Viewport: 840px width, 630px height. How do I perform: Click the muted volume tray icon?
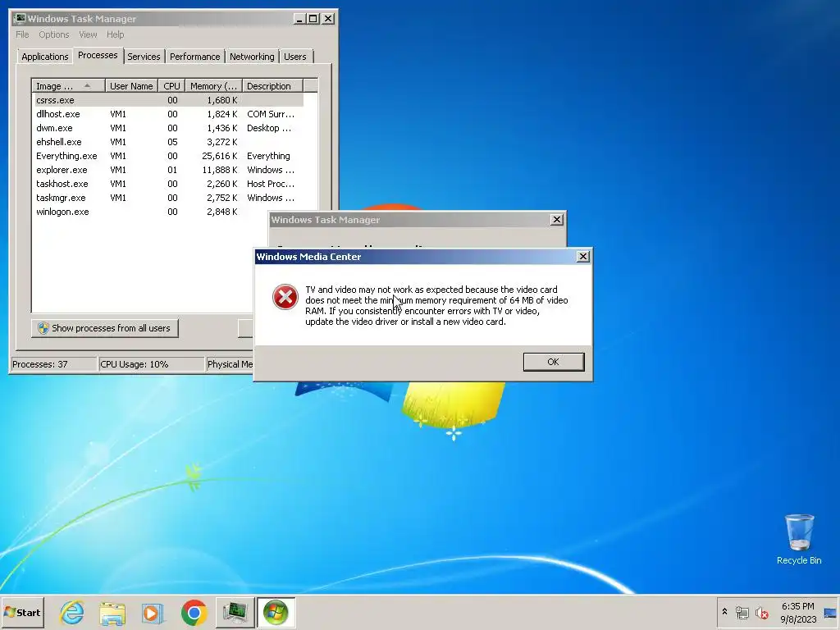(761, 612)
